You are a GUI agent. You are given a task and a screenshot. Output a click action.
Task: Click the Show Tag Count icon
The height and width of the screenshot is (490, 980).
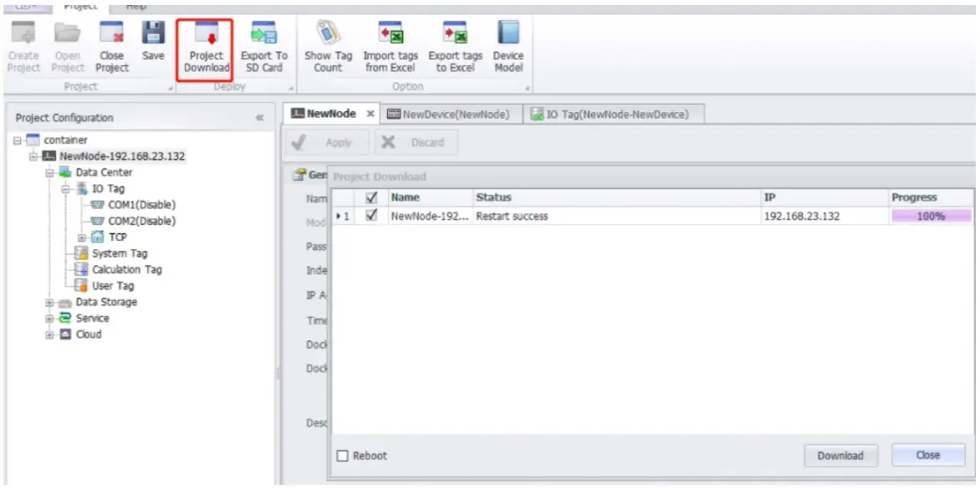328,33
